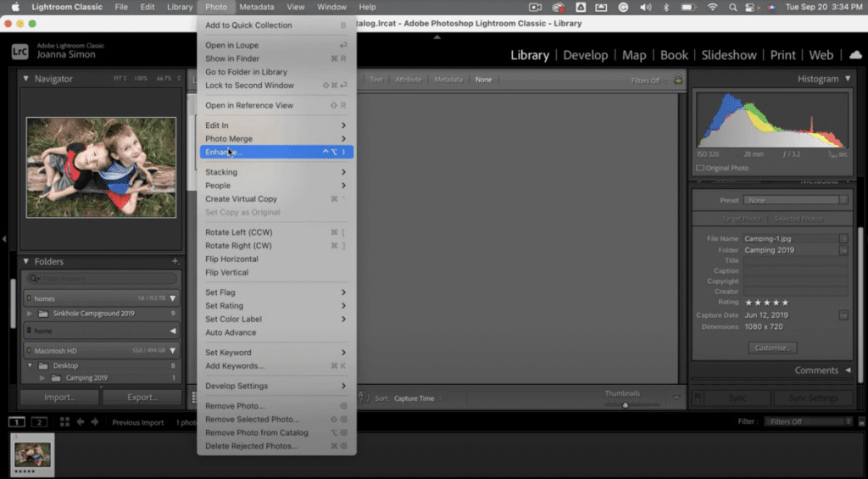Click the Spotlight search icon in menu bar
The height and width of the screenshot is (479, 868).
pos(733,7)
